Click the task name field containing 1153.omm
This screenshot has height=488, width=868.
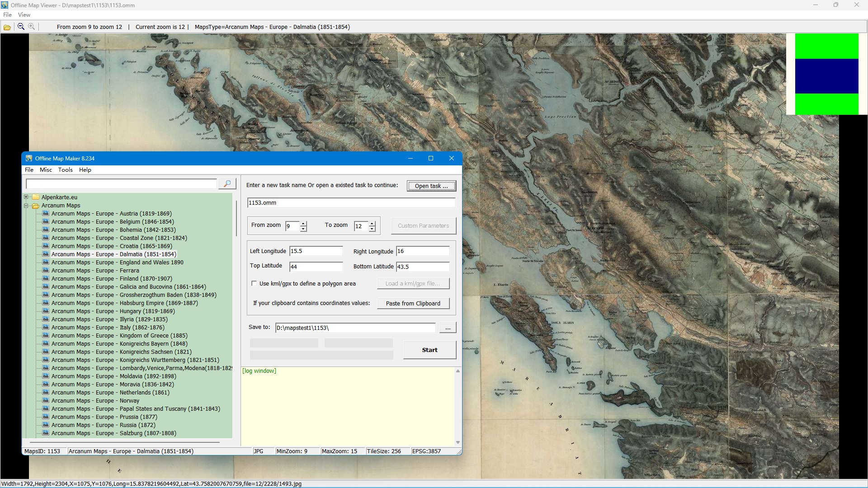click(x=351, y=203)
